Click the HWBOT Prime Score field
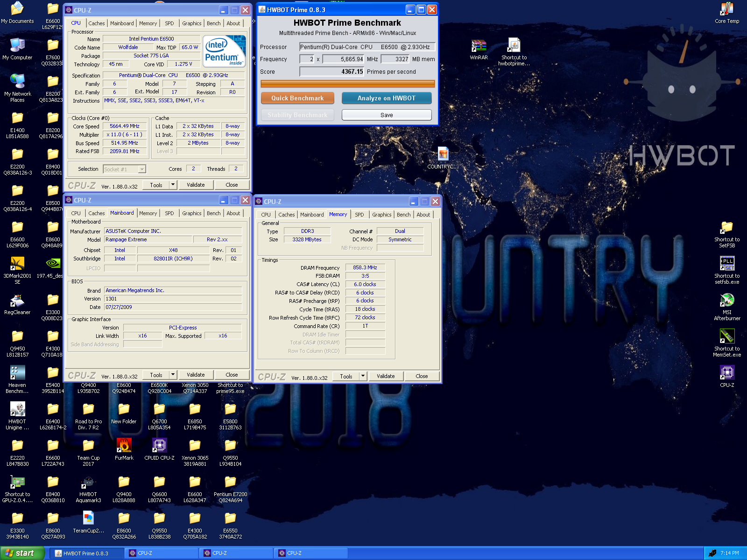The height and width of the screenshot is (560, 747). [332, 71]
